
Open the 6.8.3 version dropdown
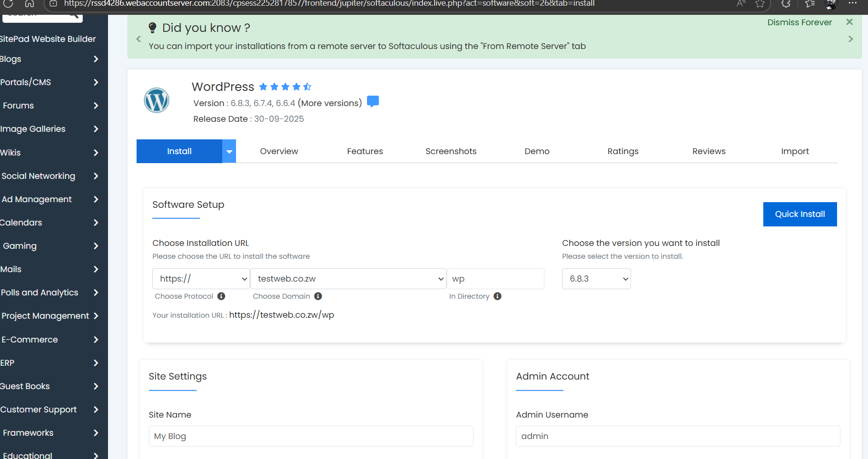(596, 279)
